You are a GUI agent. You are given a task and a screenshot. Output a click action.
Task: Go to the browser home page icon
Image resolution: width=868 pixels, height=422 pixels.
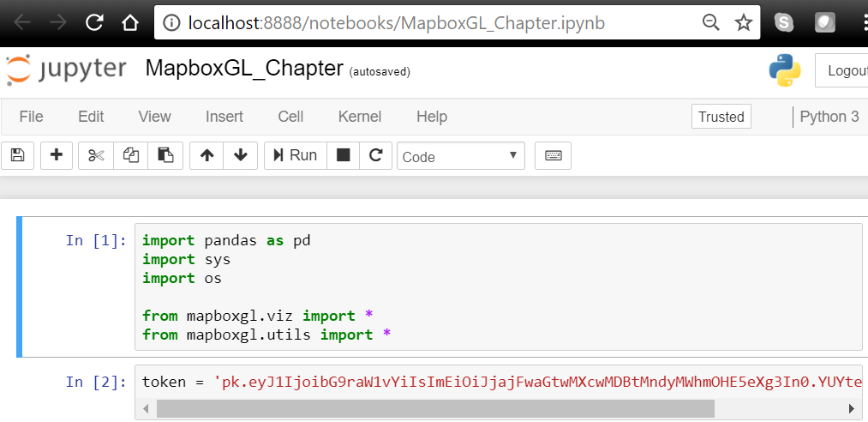tap(130, 22)
